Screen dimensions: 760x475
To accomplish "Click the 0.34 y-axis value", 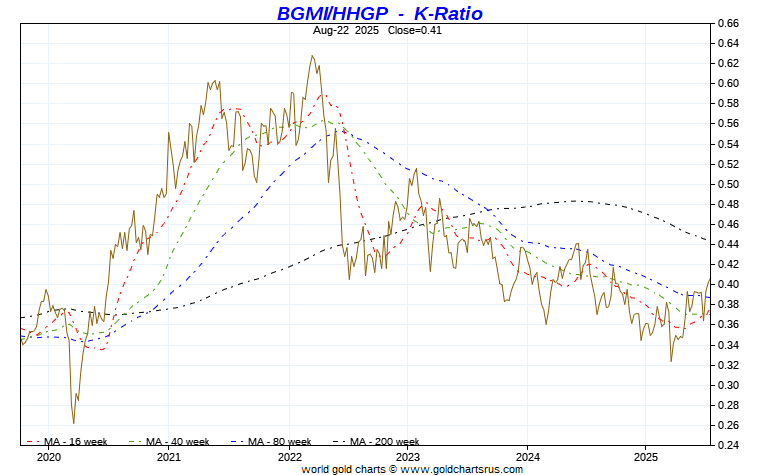I will (x=728, y=346).
